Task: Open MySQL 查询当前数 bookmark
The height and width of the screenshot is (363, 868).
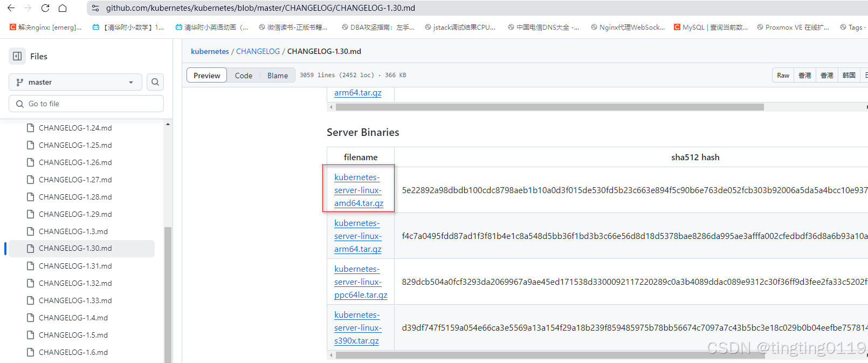Action: tap(711, 27)
